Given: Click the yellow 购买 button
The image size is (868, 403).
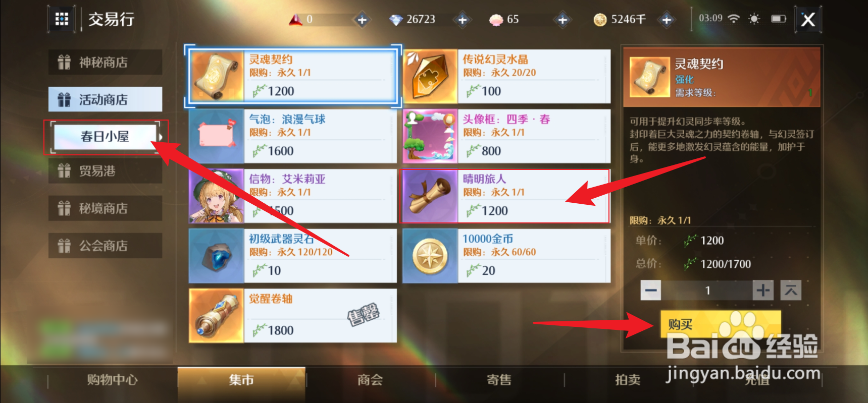Looking at the screenshot, I should click(721, 324).
